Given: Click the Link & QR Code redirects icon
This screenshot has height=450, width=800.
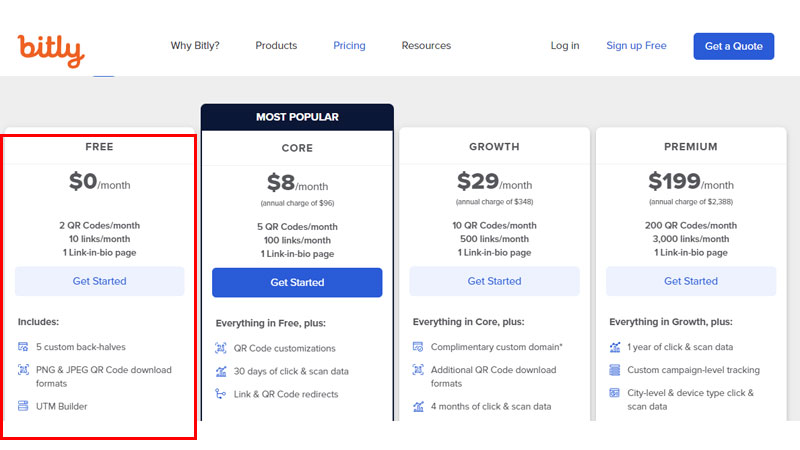Looking at the screenshot, I should tap(220, 394).
